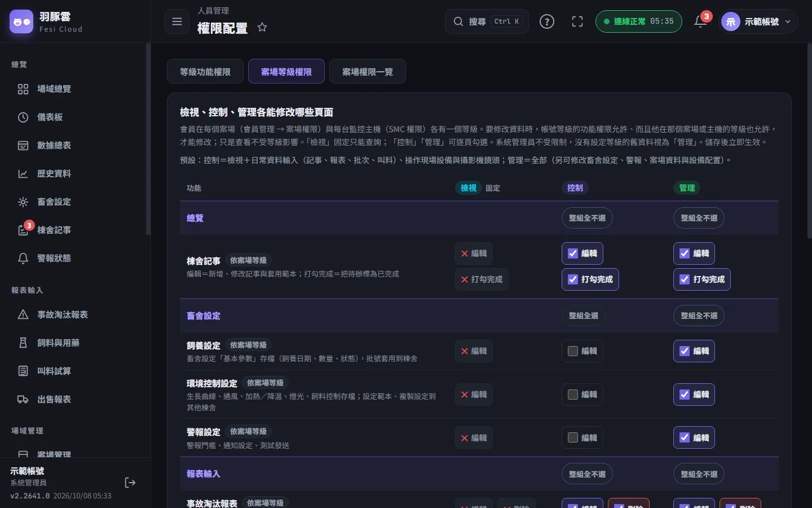Click 整組全選 under 控制 for 畜舍設定

pos(583,316)
